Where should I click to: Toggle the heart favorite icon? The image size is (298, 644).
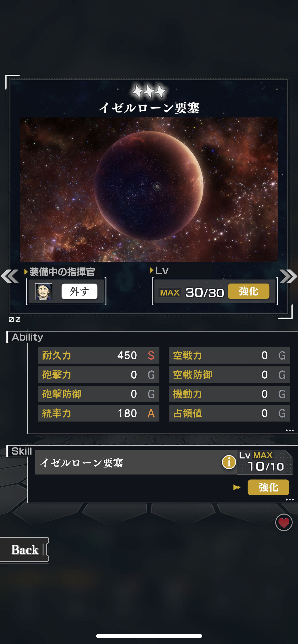coord(284,522)
